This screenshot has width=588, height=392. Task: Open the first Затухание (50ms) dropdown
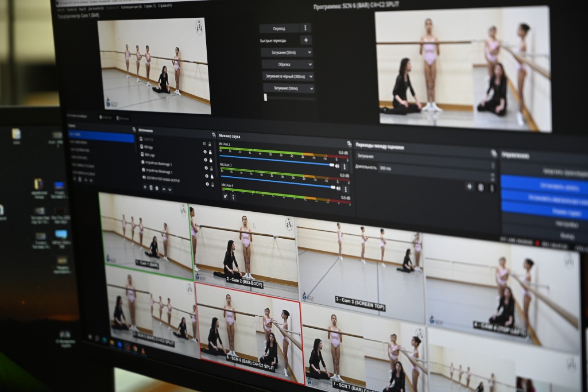pos(287,52)
